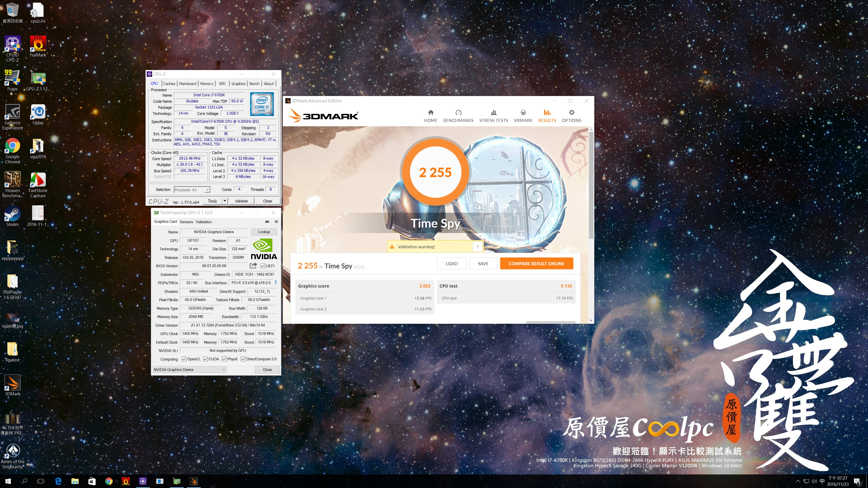868x488 pixels.
Task: Select the GPU-Z.1.12 desktop shortcut
Action: [x=38, y=80]
